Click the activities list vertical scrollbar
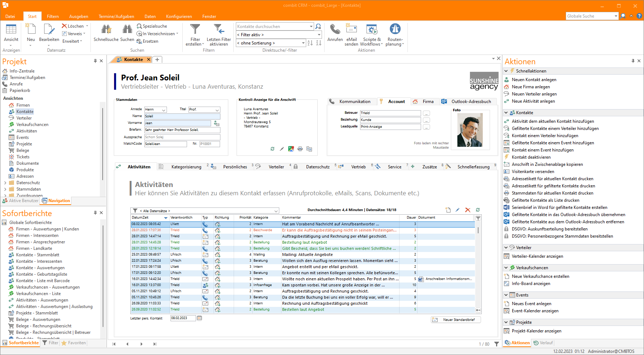 tap(478, 230)
